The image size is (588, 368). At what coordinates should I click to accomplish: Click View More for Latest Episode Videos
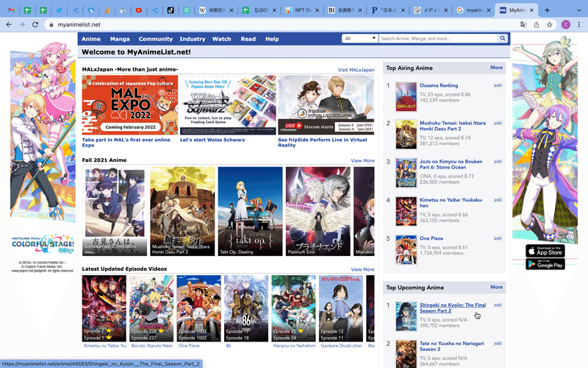pyautogui.click(x=362, y=269)
